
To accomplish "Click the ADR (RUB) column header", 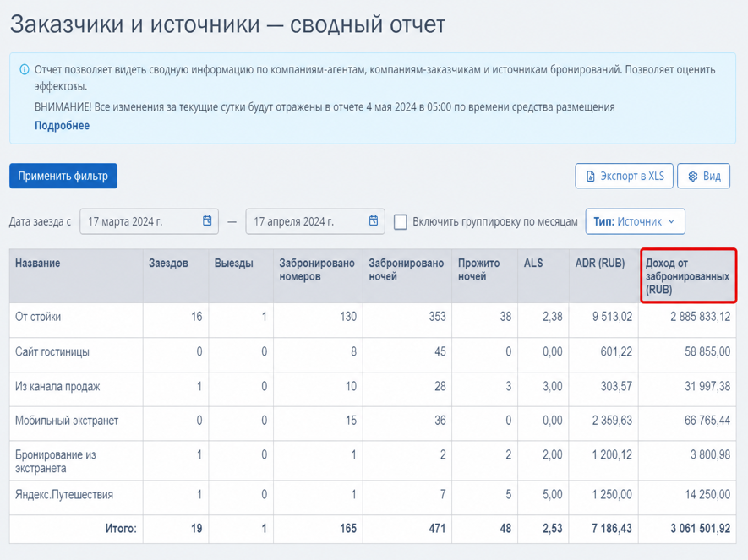I will 600,263.
